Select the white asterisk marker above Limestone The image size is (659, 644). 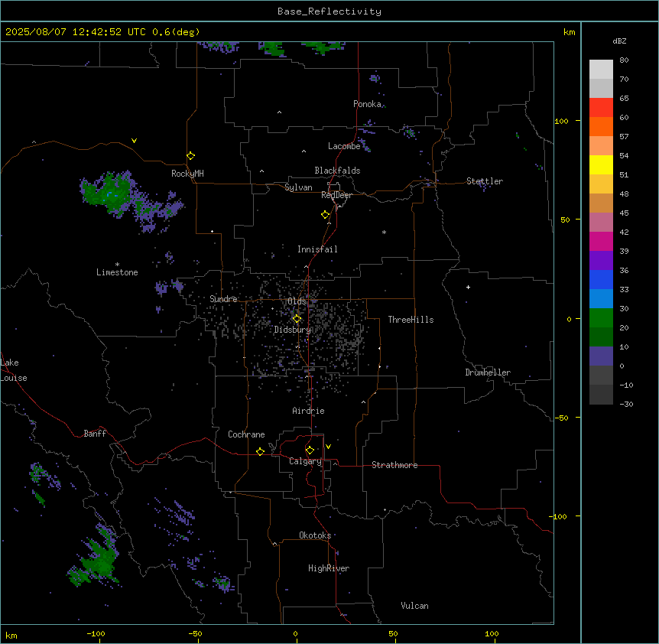117,264
